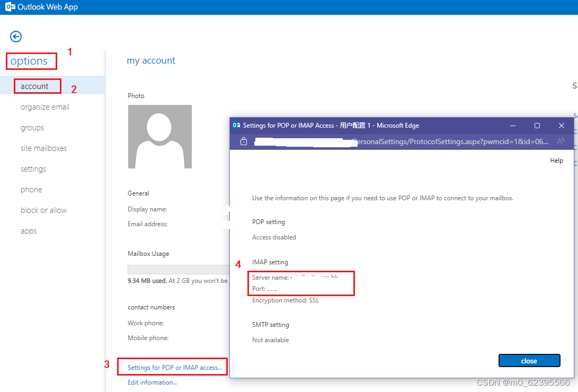
Task: Open phone in the sidebar
Action: point(31,189)
